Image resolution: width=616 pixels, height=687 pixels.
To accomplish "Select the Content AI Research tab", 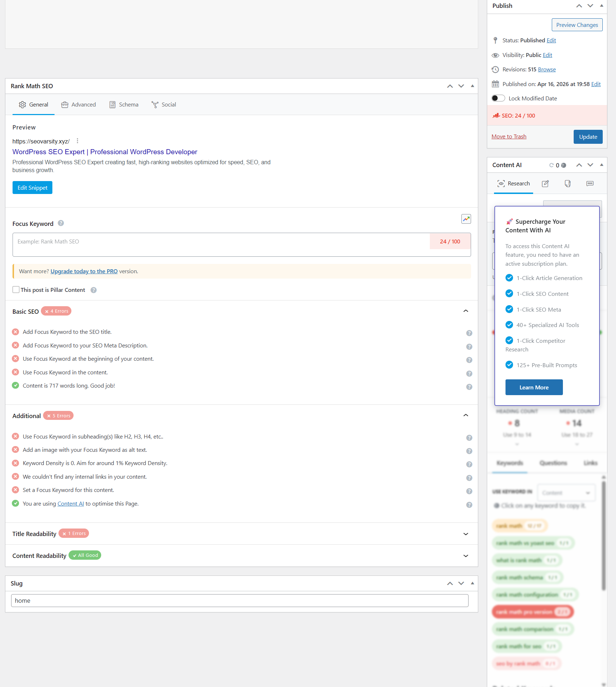I will [x=513, y=184].
